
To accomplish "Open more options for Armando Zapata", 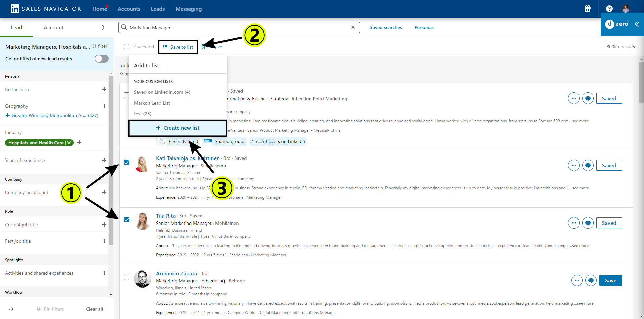I will tap(577, 280).
